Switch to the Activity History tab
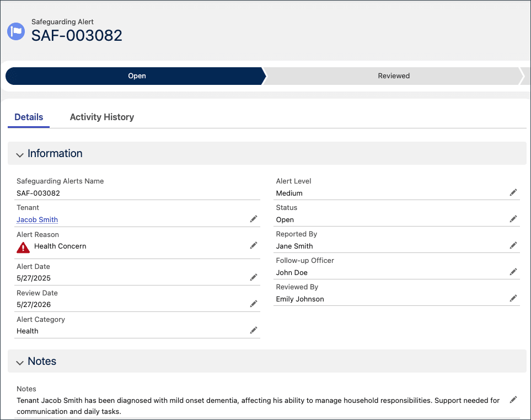The image size is (531, 420). (x=102, y=117)
